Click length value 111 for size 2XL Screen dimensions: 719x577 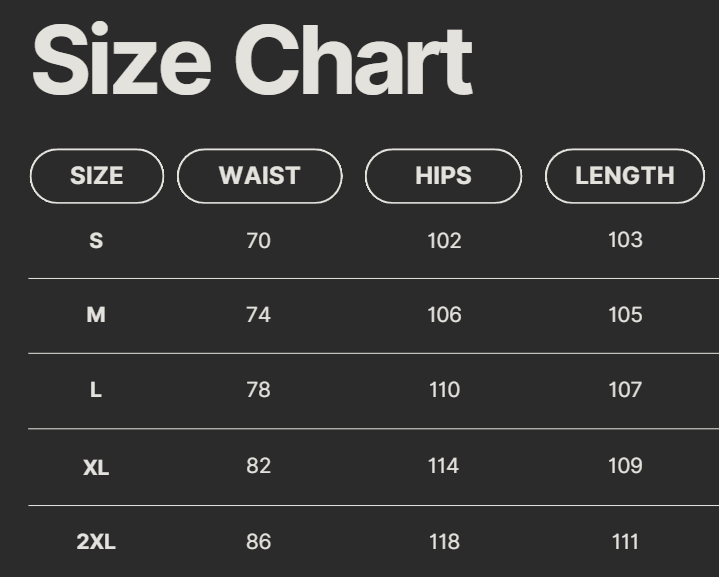tap(625, 542)
